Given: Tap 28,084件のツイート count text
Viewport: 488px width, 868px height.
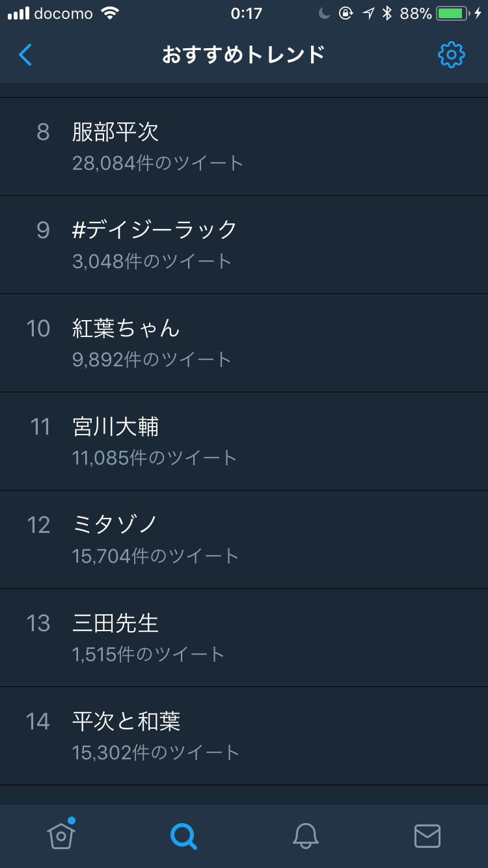Looking at the screenshot, I should point(157,163).
